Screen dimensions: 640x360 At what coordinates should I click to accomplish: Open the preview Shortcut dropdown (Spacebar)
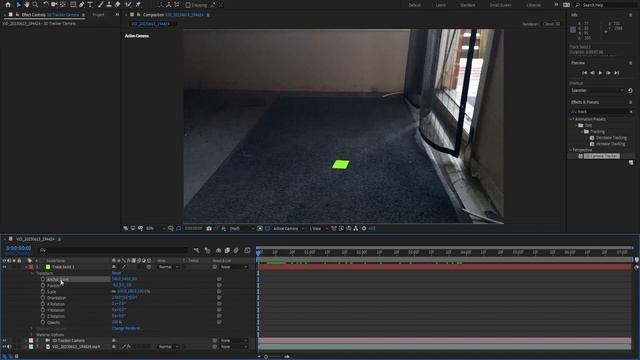(597, 90)
